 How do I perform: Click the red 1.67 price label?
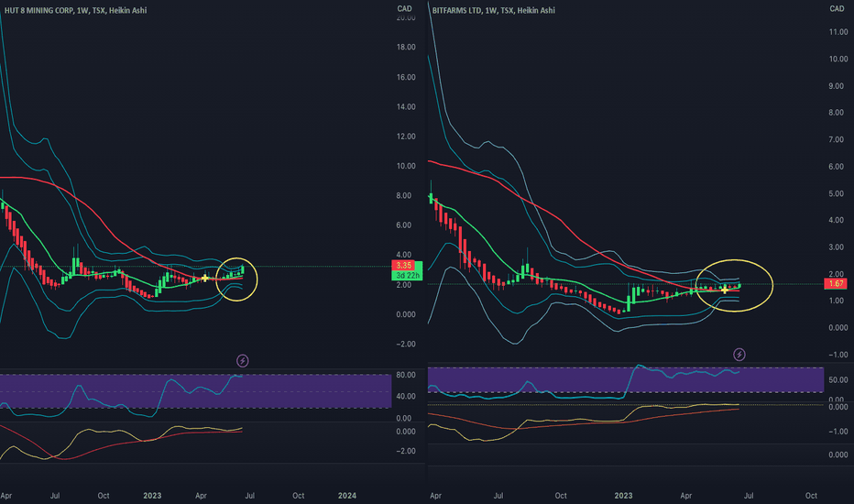coord(836,284)
